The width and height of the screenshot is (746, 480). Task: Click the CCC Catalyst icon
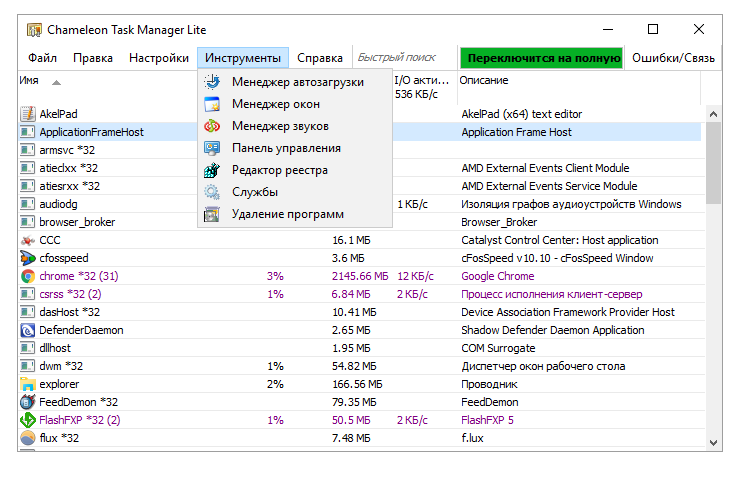pyautogui.click(x=28, y=240)
